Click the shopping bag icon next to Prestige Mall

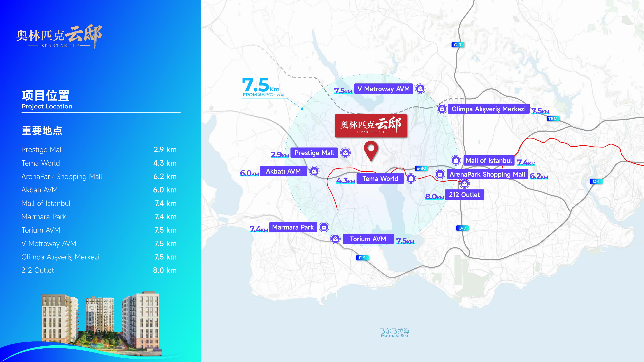point(345,153)
